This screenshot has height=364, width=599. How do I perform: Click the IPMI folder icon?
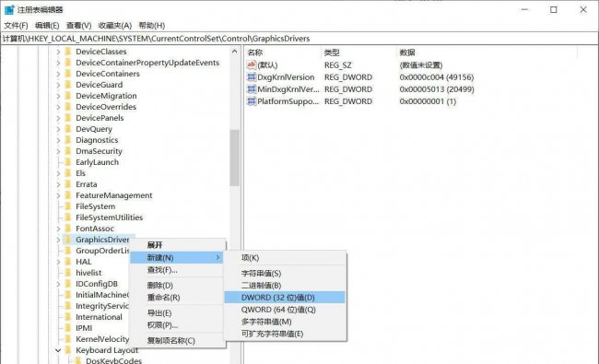(68, 328)
